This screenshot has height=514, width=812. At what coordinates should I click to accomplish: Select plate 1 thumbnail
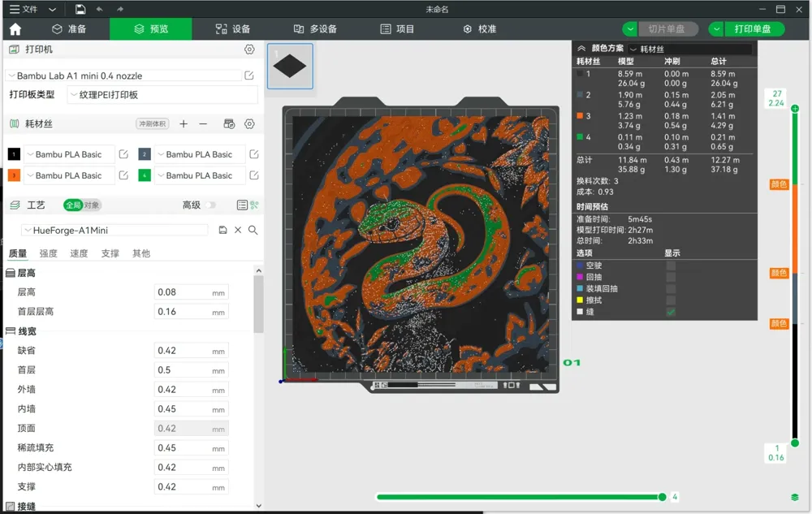pos(290,67)
